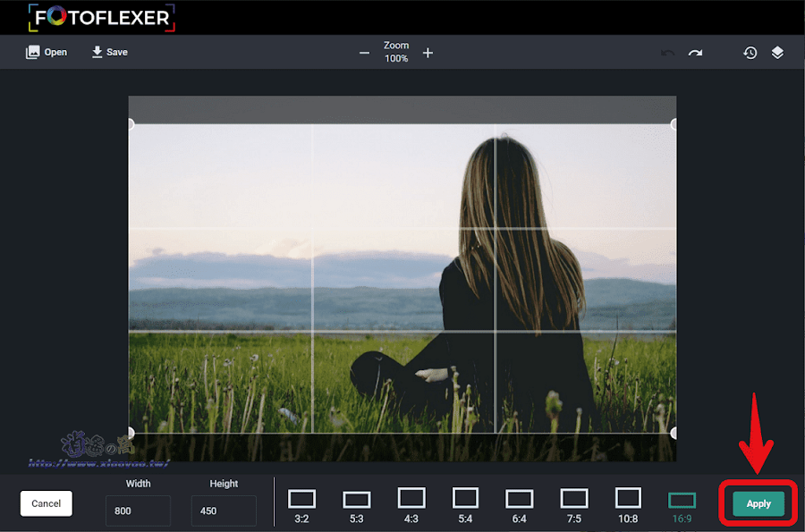
Task: Cancel the crop operation
Action: click(x=46, y=503)
